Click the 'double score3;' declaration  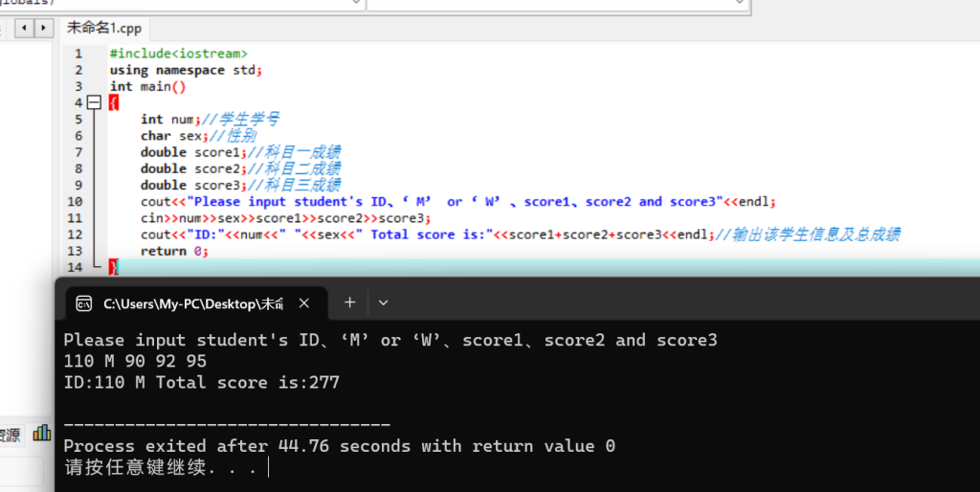tap(193, 185)
